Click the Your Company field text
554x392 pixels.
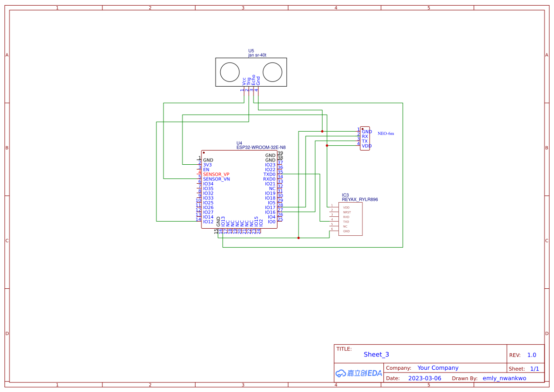(x=437, y=367)
